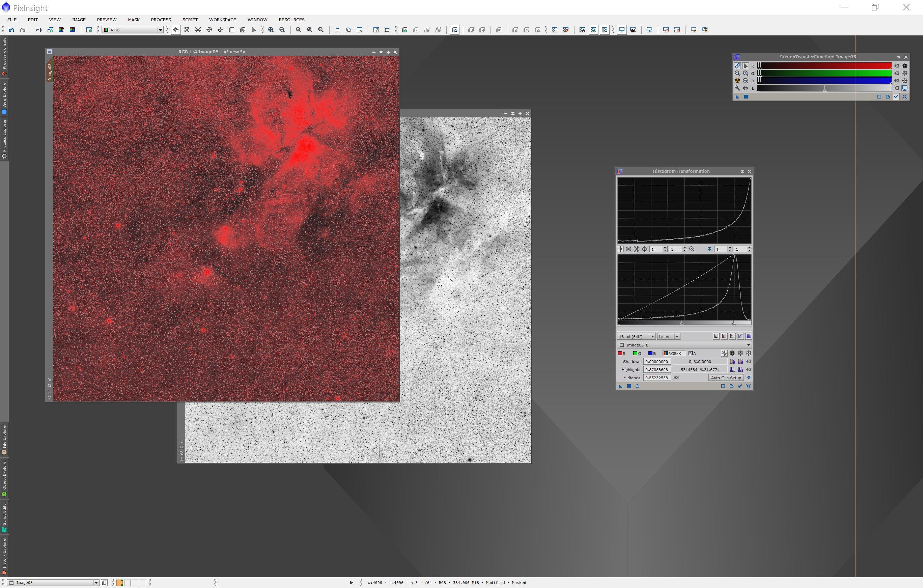The image size is (923, 588).
Task: Click highlights slider triangle under histogram
Action: click(x=734, y=323)
